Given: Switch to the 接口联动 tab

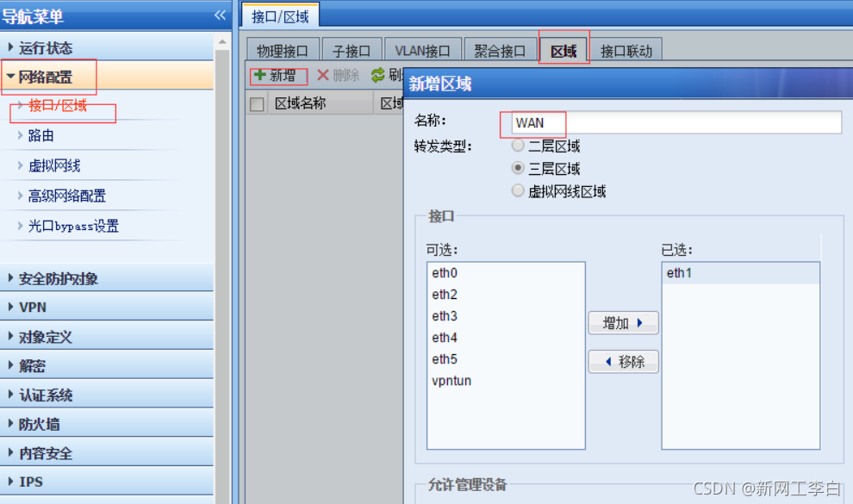Looking at the screenshot, I should coord(626,51).
